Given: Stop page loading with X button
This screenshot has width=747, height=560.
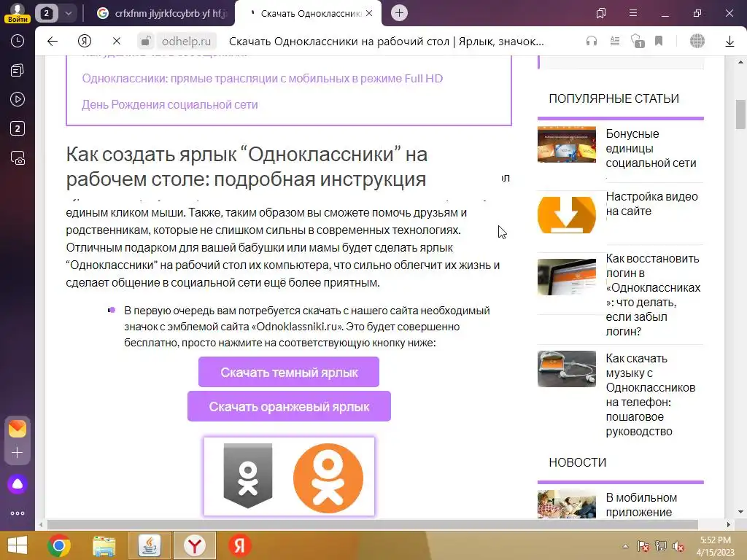Looking at the screenshot, I should [117, 42].
